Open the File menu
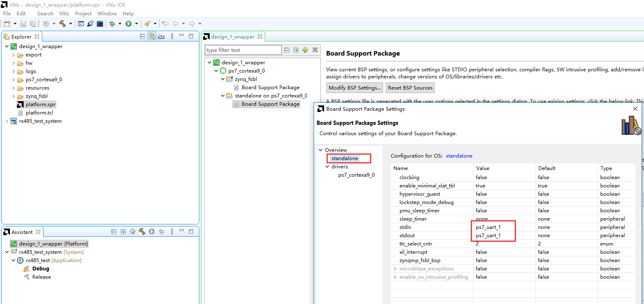Screen dimensions: 644x304 (x=7, y=13)
